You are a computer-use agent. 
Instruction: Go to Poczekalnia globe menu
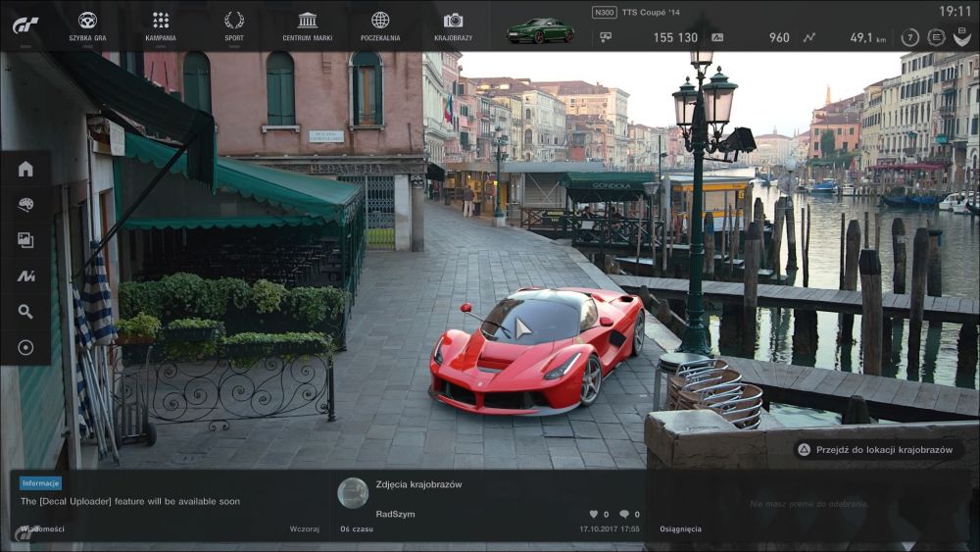[x=380, y=26]
